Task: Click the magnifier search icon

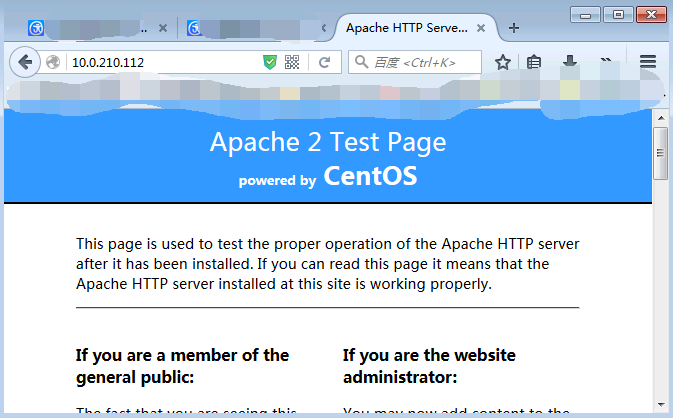Action: click(x=361, y=62)
